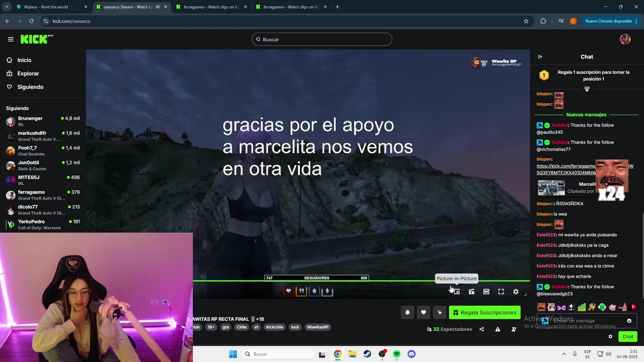
Task: Open the Chrome extensions puzzle icon
Action: [543, 21]
